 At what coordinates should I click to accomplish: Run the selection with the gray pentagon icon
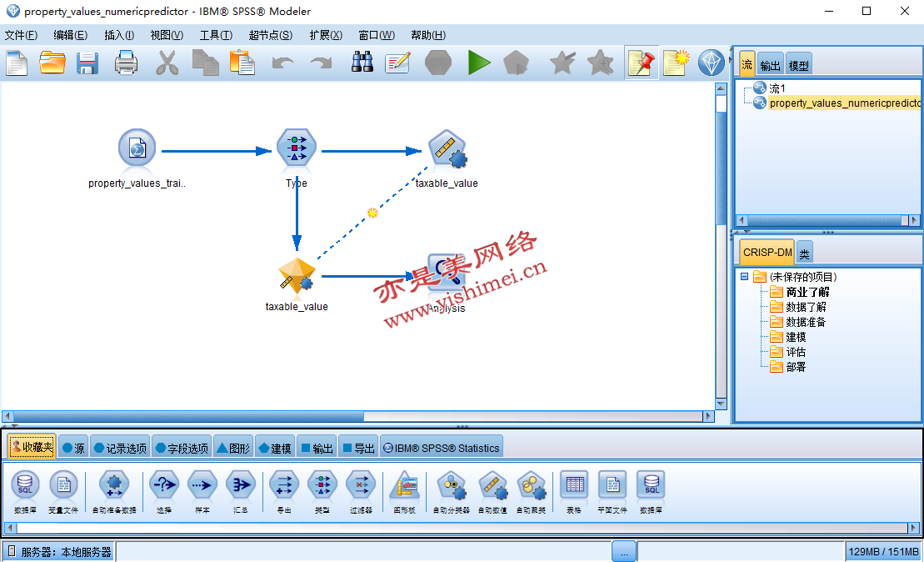(517, 63)
